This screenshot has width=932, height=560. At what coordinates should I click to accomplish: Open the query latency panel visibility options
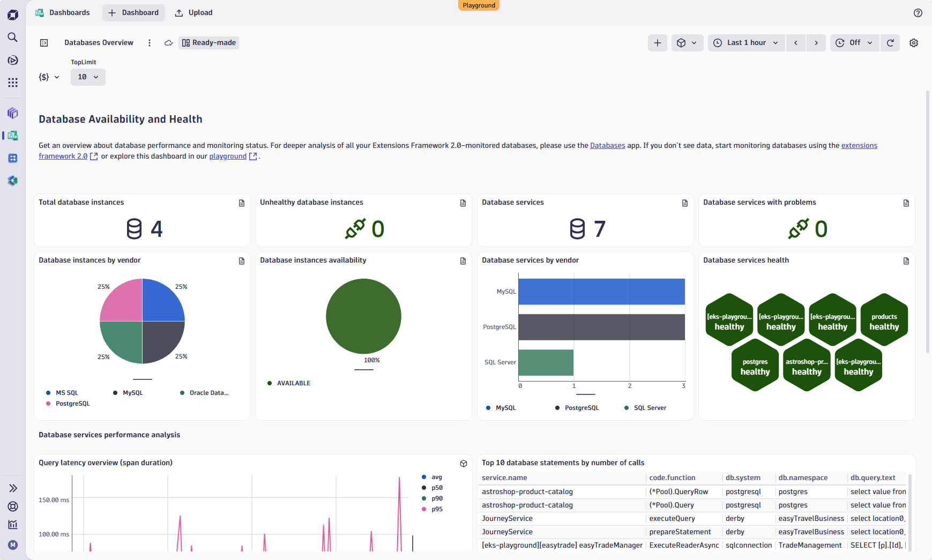463,463
